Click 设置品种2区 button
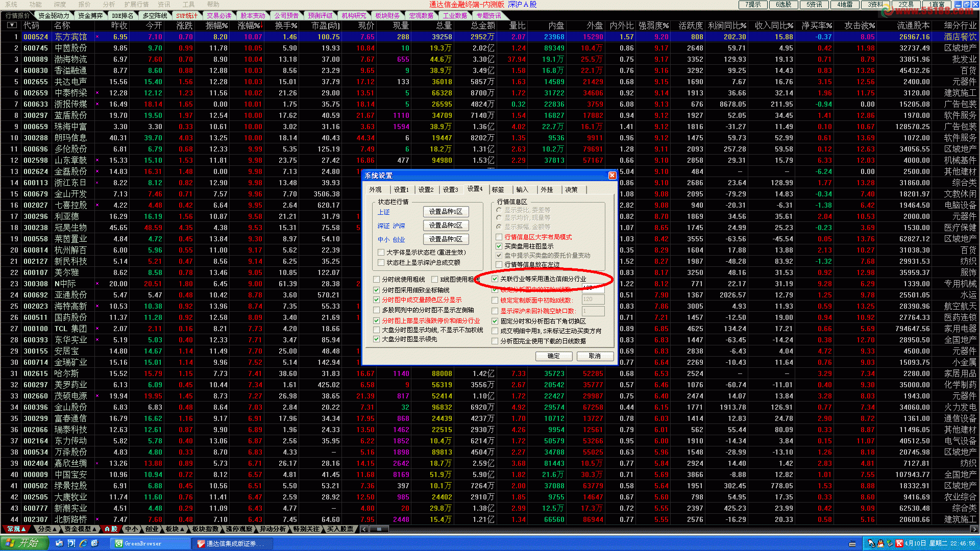Viewport: 980px width, 551px height. click(x=446, y=226)
